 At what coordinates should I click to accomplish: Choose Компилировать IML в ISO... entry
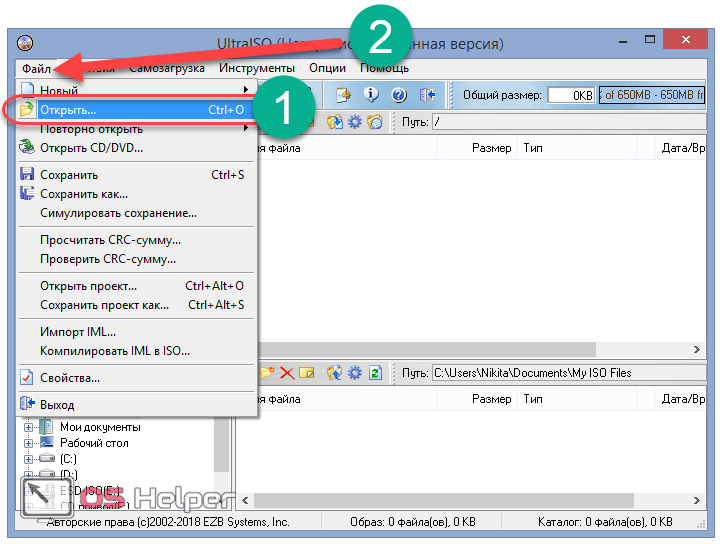[x=136, y=351]
